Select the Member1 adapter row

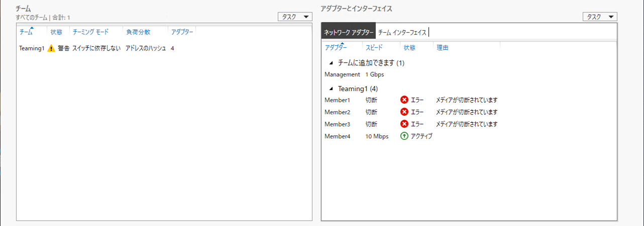point(469,100)
